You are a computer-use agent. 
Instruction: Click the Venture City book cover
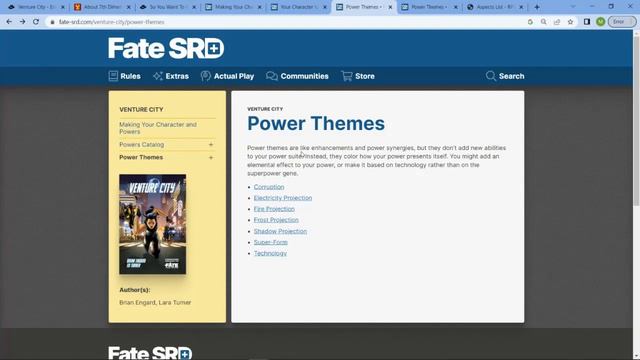coord(153,224)
